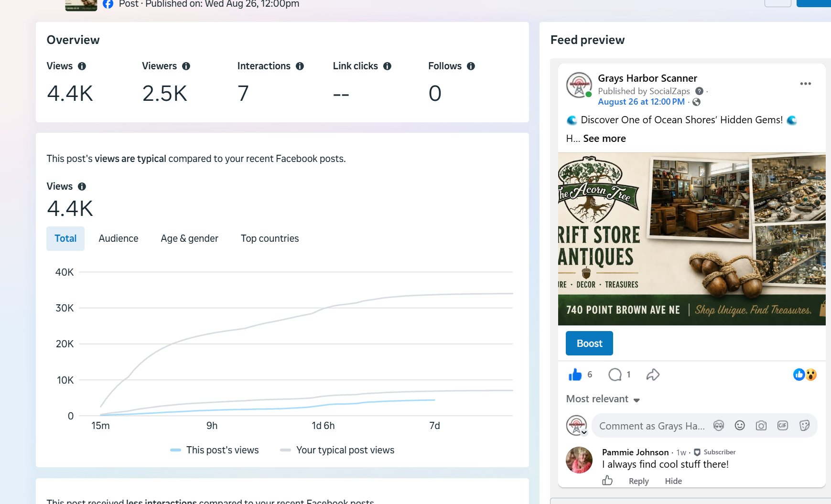
Task: Open the Top countries tab
Action: [x=270, y=238]
